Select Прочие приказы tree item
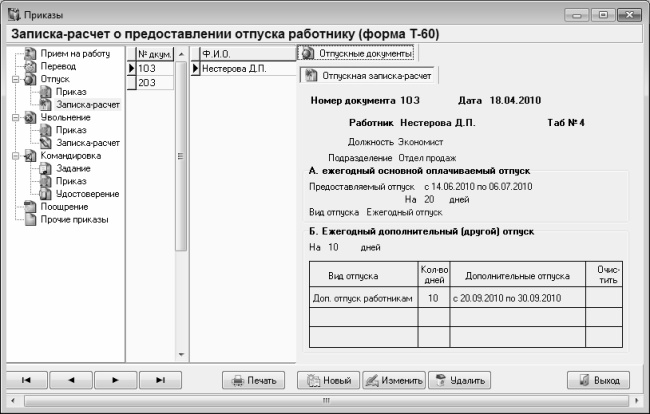 (74, 220)
